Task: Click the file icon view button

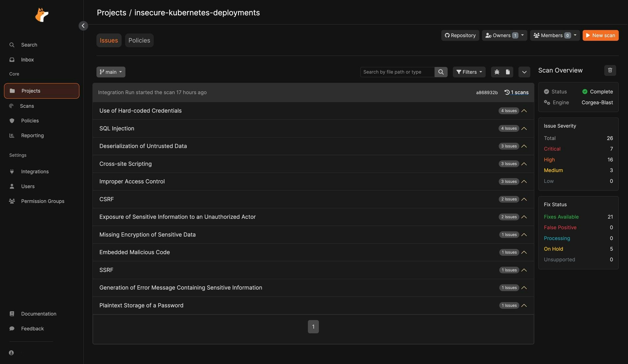Action: (x=508, y=72)
